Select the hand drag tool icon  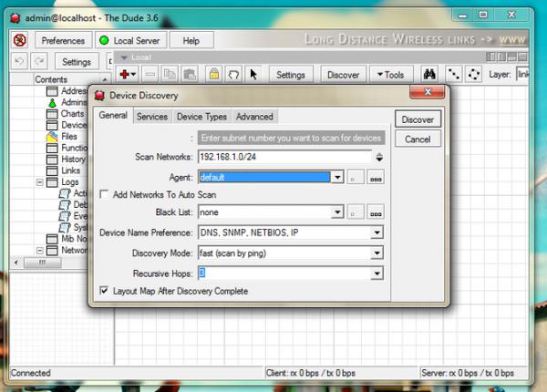pos(233,75)
